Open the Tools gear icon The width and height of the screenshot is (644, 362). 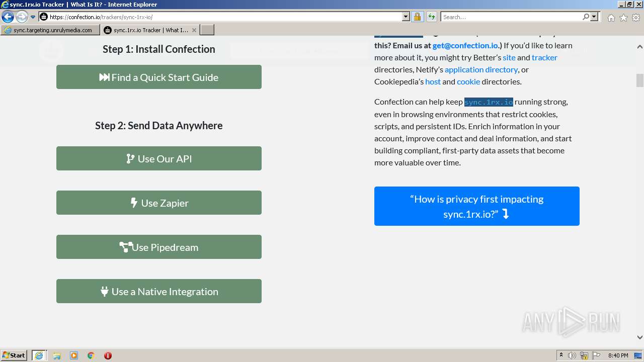pyautogui.click(x=636, y=18)
